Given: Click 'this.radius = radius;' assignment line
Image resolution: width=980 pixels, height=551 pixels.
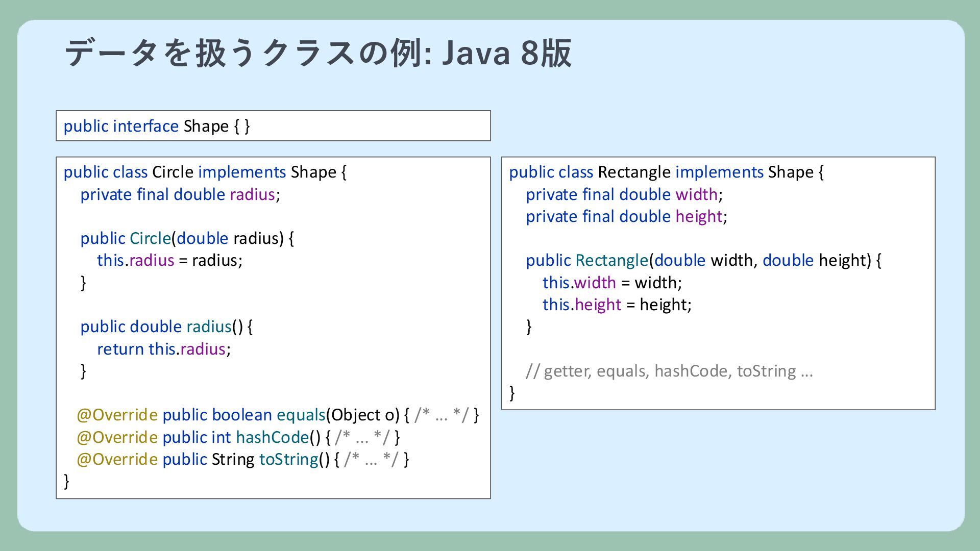Looking at the screenshot, I should click(x=169, y=260).
